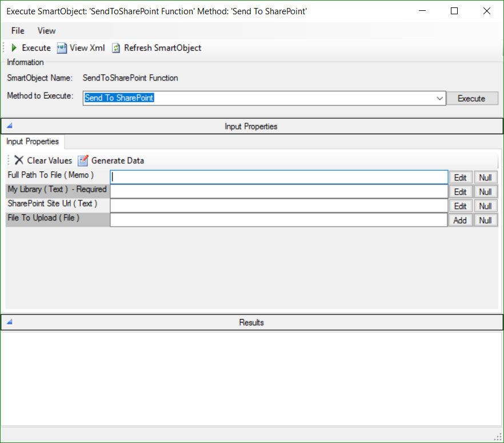The width and height of the screenshot is (504, 443).
Task: Open the Method to Execute dropdown
Action: pos(439,98)
